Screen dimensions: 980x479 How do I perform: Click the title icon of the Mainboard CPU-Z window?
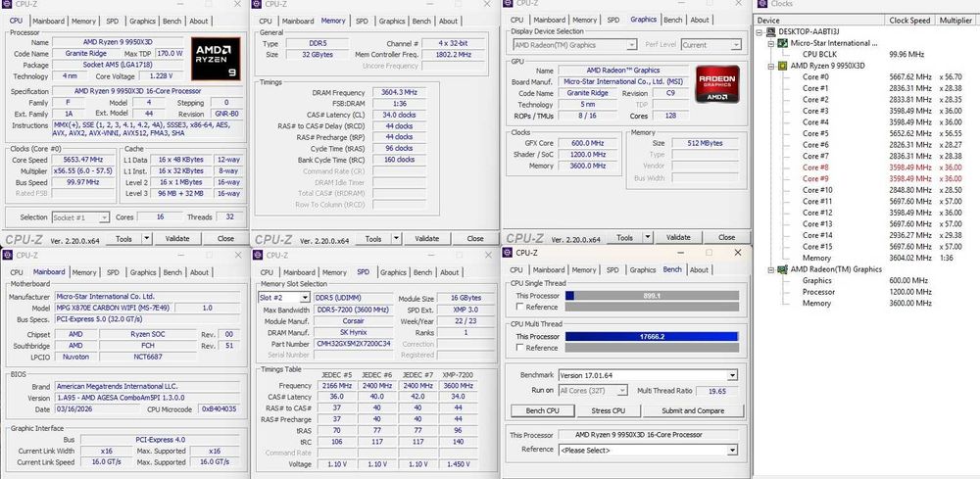point(8,256)
